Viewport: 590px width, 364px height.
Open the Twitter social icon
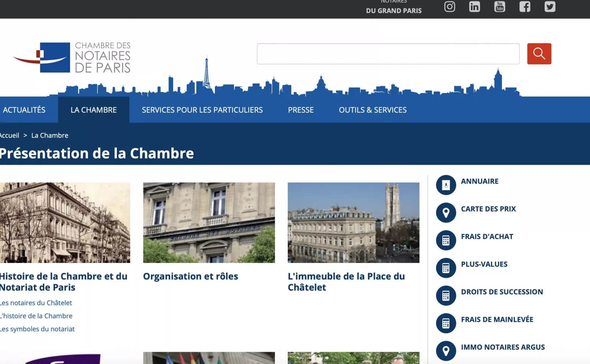click(550, 7)
